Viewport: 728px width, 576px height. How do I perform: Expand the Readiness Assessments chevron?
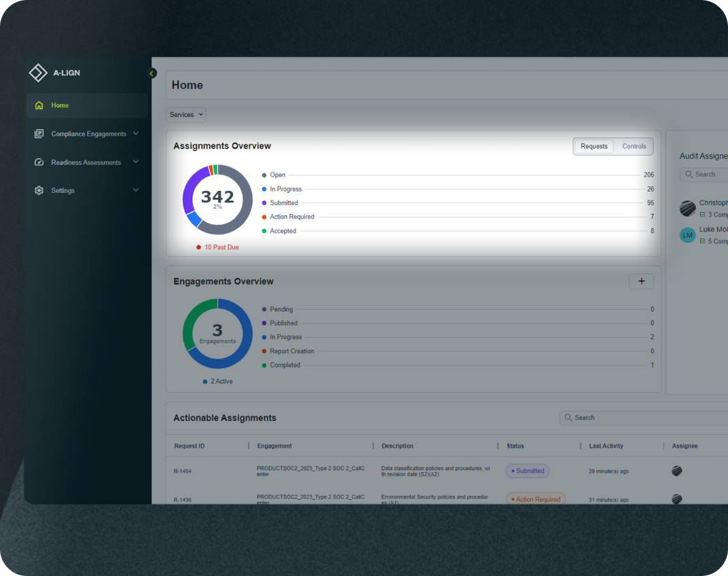pos(136,162)
